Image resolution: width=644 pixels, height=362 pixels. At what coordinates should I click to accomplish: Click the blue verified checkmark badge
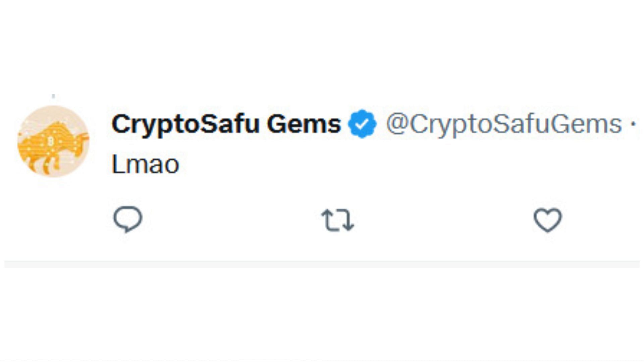coord(362,124)
